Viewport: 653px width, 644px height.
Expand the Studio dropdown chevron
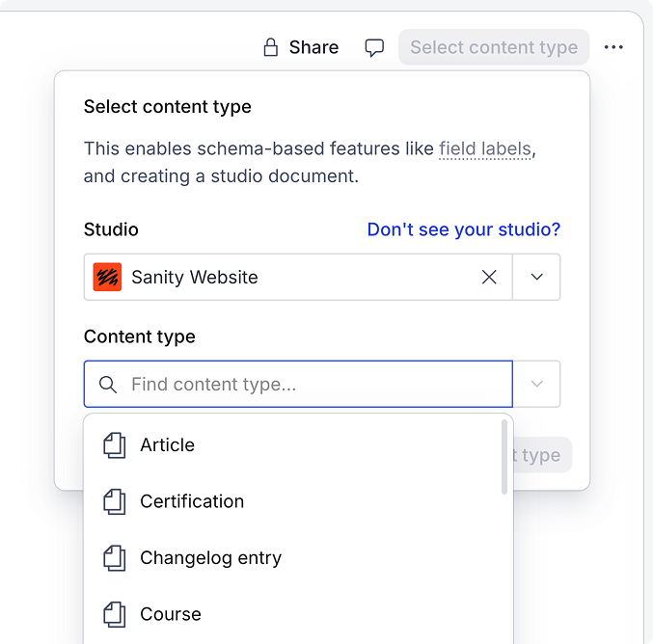[536, 277]
